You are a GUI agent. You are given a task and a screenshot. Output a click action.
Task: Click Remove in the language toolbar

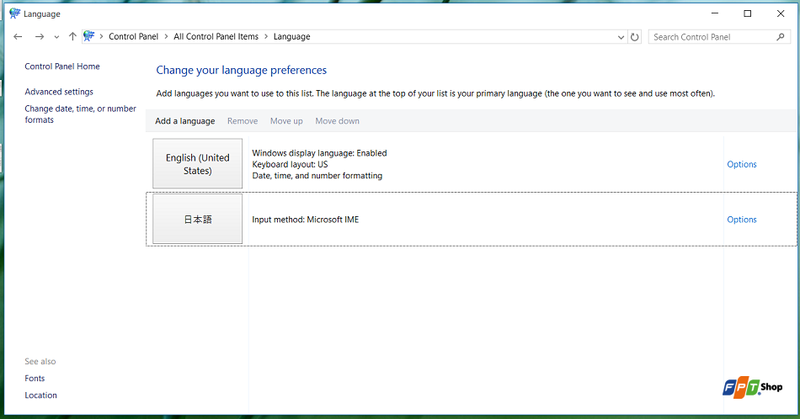[242, 121]
